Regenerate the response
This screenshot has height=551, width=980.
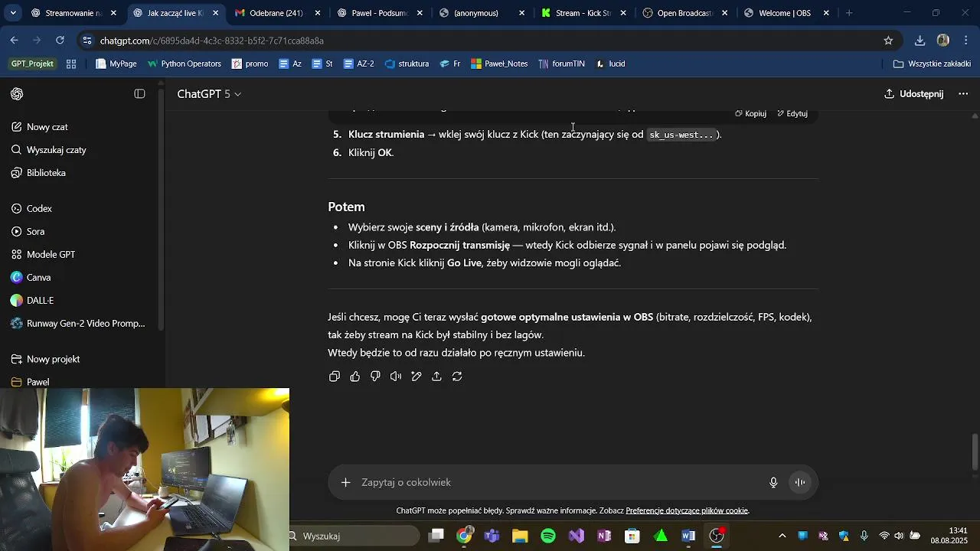click(457, 377)
